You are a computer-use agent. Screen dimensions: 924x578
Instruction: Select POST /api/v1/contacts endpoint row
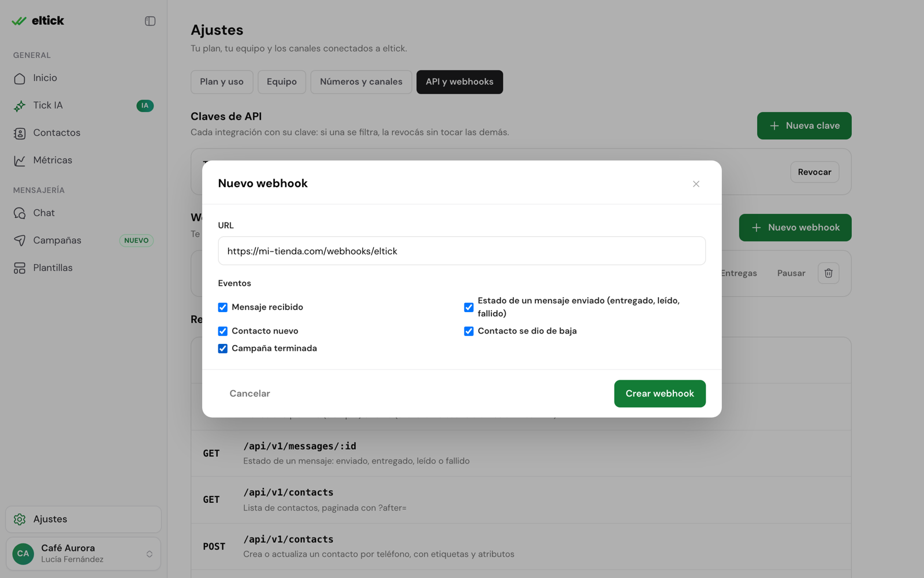click(521, 547)
